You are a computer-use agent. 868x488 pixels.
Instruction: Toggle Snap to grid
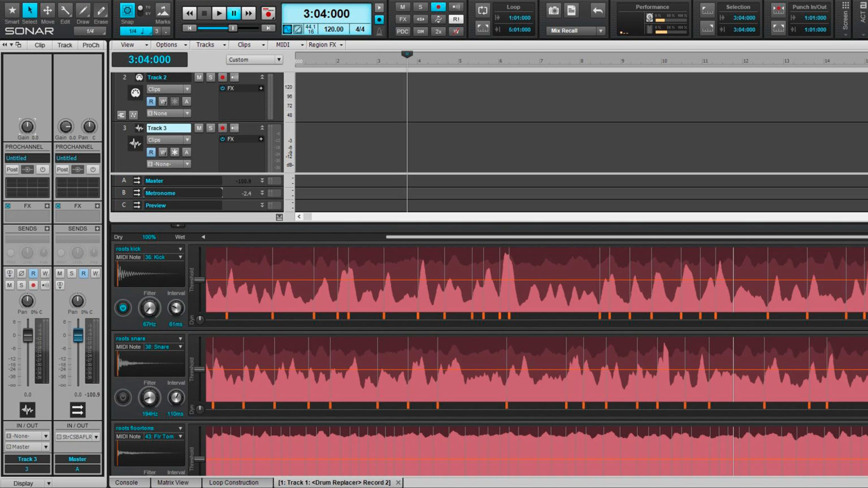coord(127,11)
